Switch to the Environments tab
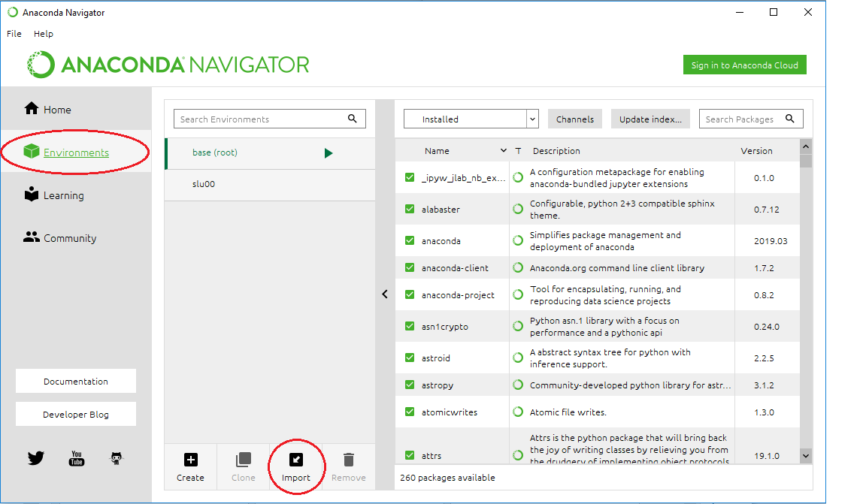Screen dimensions: 866x504 [76, 152]
